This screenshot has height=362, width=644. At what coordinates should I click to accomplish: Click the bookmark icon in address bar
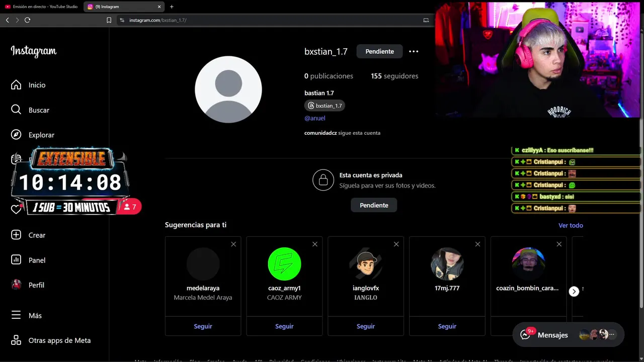coord(109,20)
